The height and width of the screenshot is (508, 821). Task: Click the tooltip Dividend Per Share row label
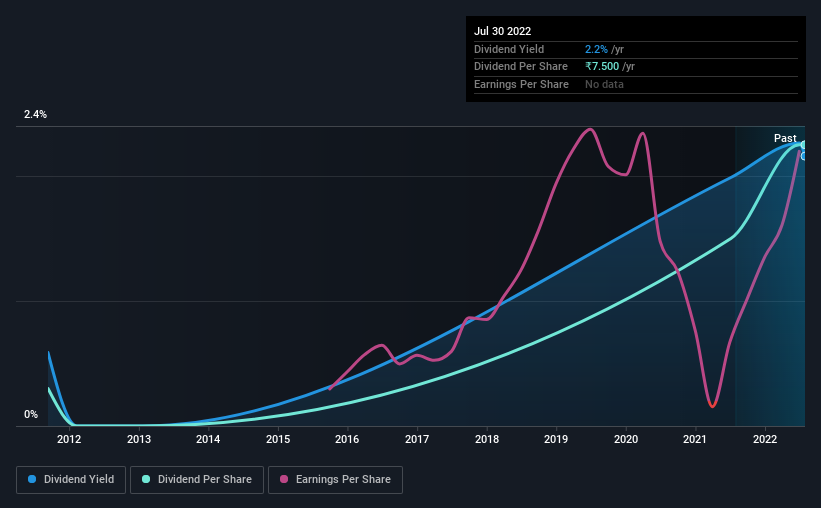(x=521, y=67)
